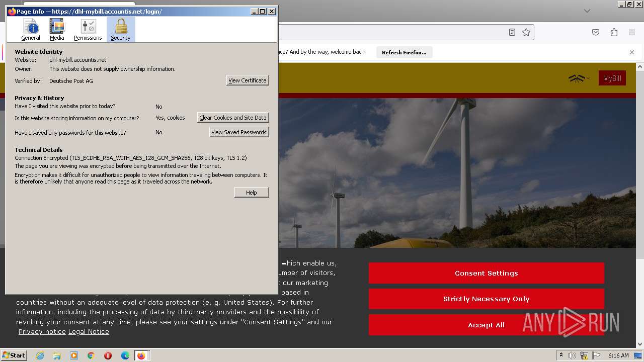Bookmark this page with the star icon
Viewport: 644px width, 362px height.
pos(526,32)
